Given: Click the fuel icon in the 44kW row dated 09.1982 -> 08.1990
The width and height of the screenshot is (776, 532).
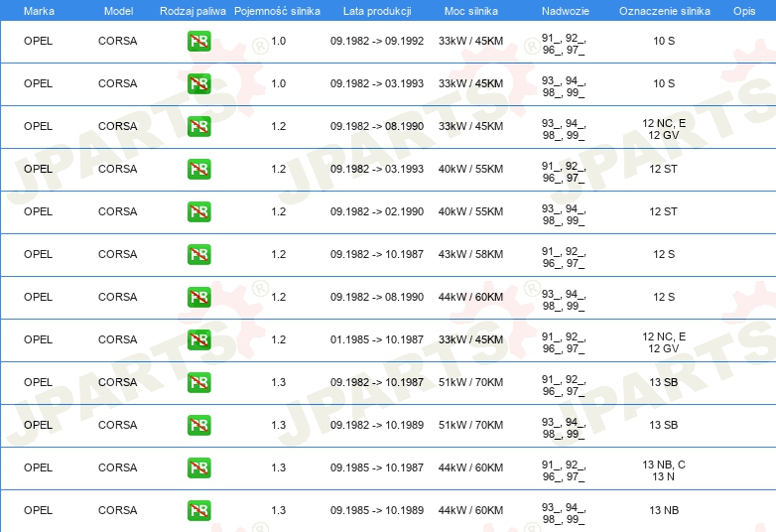Looking at the screenshot, I should pos(198,297).
